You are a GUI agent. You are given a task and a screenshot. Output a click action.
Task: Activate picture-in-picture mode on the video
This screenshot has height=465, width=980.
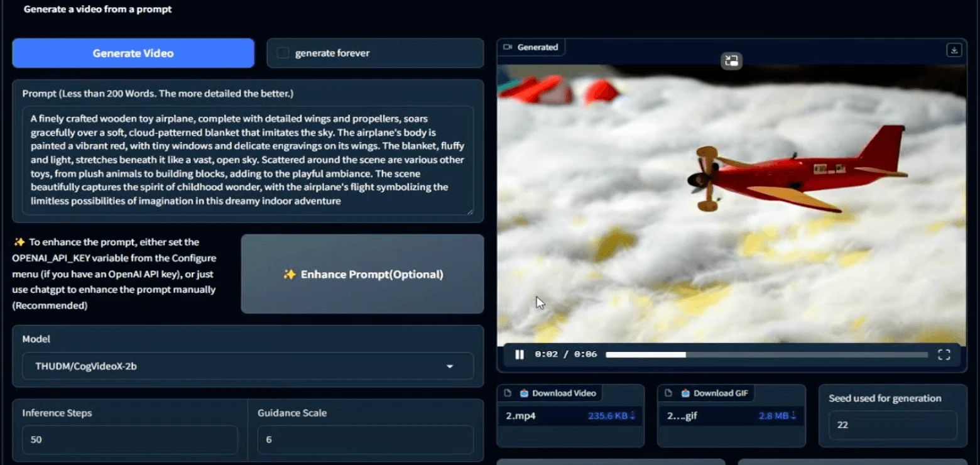(731, 61)
